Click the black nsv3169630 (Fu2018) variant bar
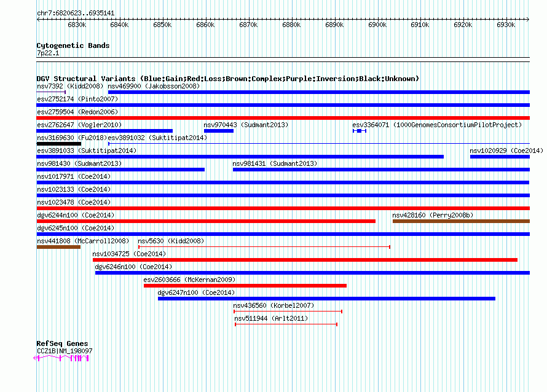 [59, 144]
